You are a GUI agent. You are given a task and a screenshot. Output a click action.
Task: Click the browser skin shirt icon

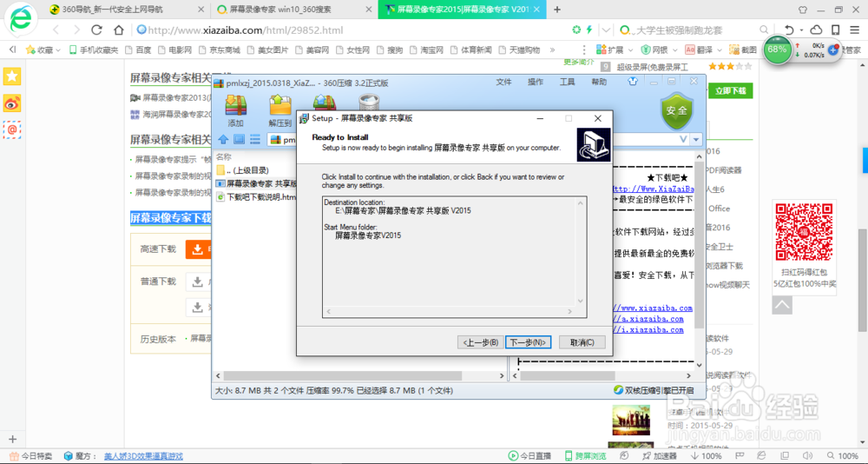[x=803, y=10]
